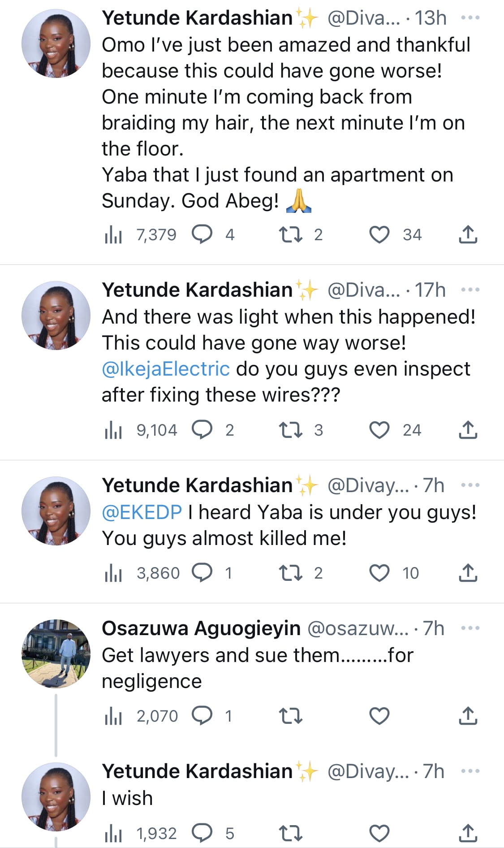Share the 'Get lawyers and sue them' tweet
504x848 pixels.
[x=468, y=716]
